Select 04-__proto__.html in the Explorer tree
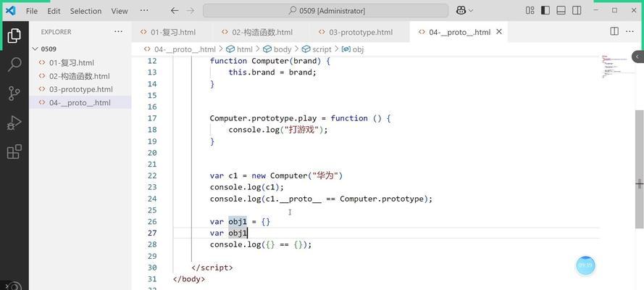 (80, 103)
